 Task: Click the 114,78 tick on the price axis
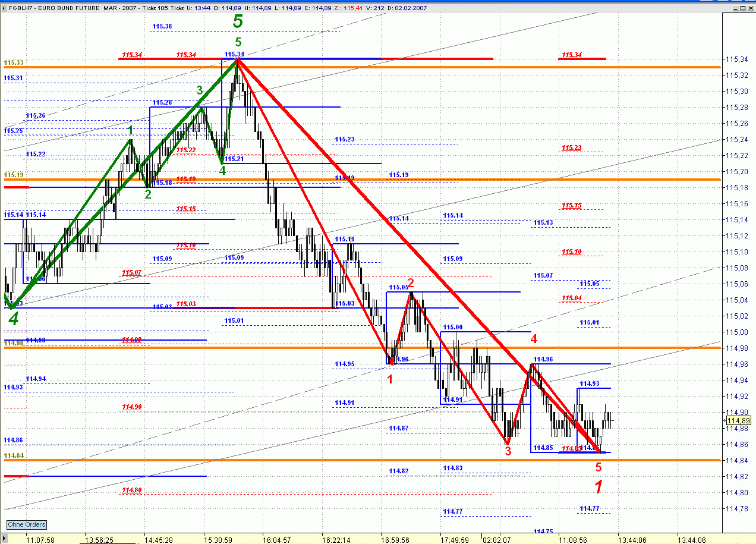(736, 508)
